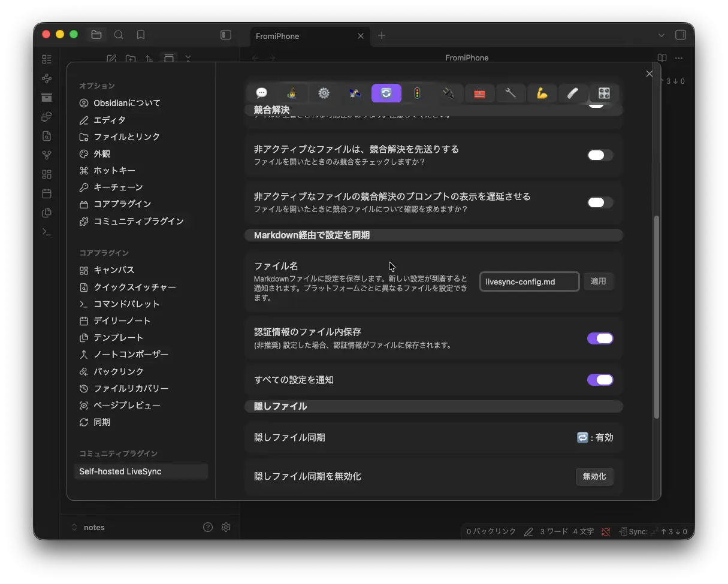Click the red sync-off icon in status bar

(x=606, y=531)
